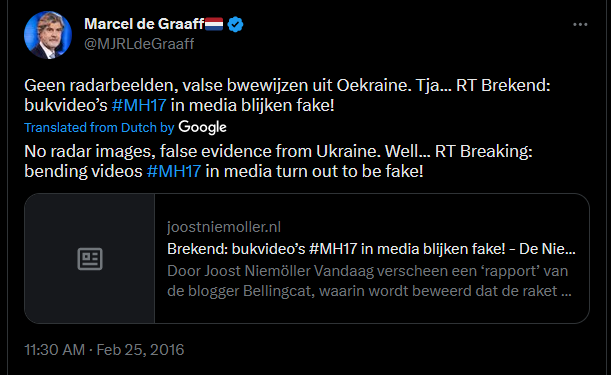
Task: Click the Google logo in translation credit
Action: pos(202,127)
